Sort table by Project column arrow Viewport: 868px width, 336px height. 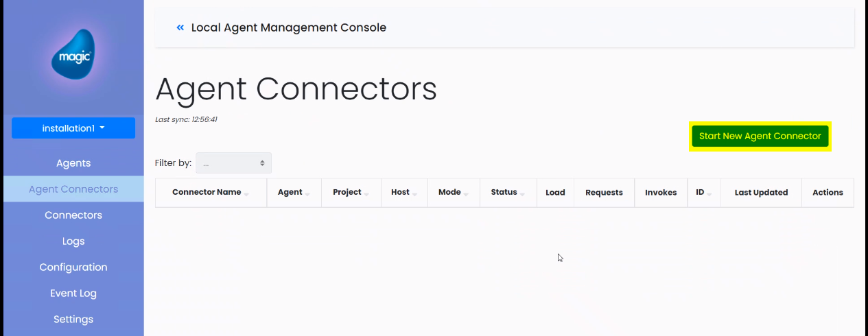[366, 195]
